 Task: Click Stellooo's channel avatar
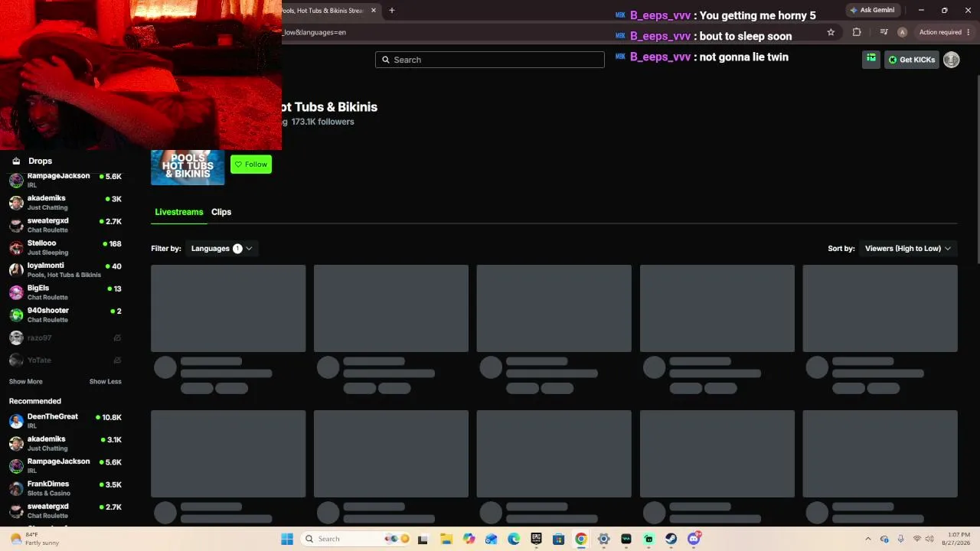[x=16, y=248]
